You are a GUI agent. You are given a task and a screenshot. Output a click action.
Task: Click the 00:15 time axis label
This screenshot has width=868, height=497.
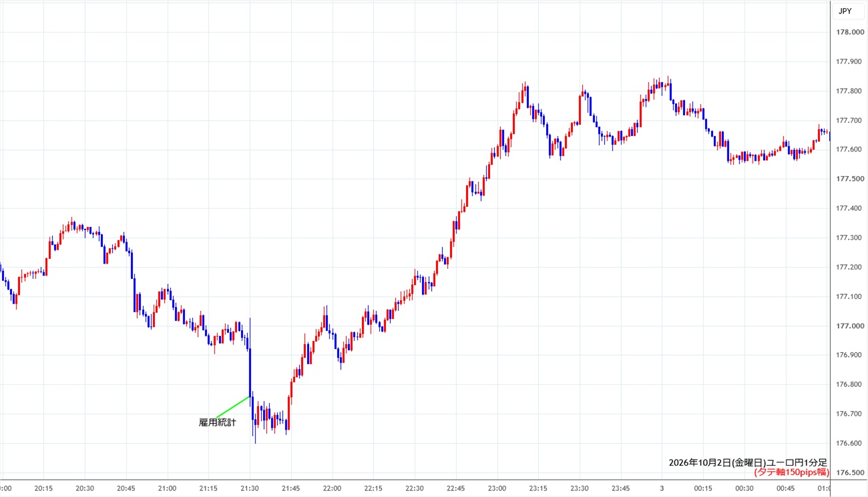pyautogui.click(x=703, y=488)
